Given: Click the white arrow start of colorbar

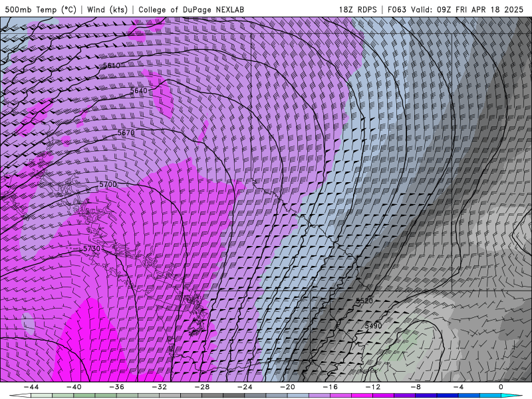Looking at the screenshot, I should tap(20, 396).
